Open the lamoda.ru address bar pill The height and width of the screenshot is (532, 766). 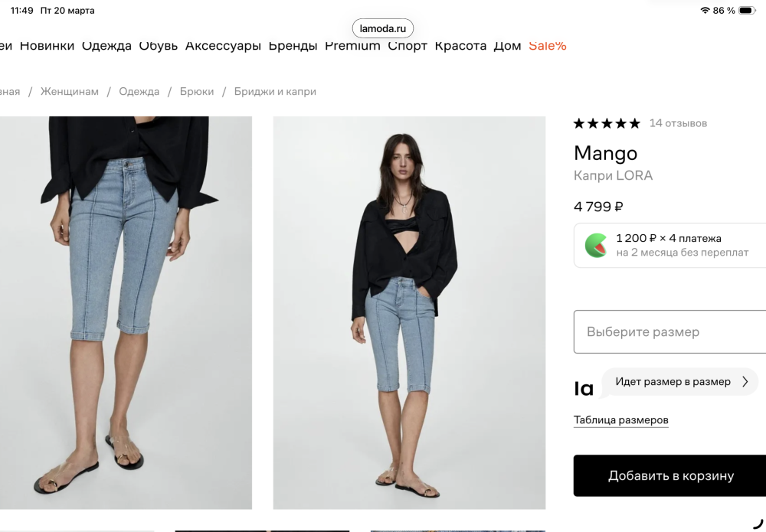pos(382,28)
